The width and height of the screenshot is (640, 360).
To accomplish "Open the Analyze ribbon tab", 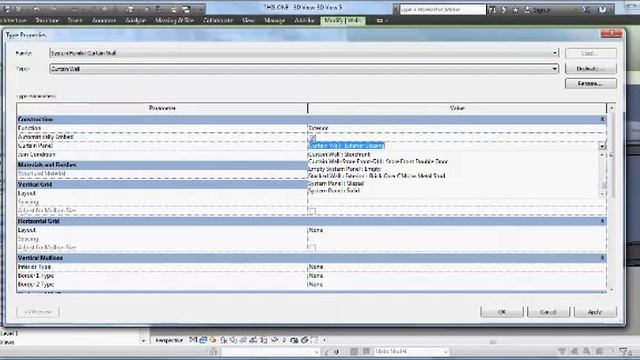I will [x=136, y=20].
